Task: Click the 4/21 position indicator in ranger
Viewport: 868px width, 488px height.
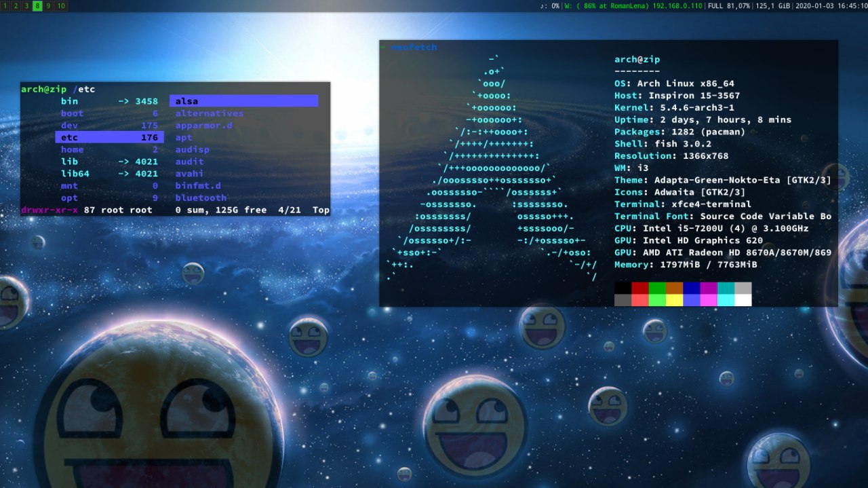Action: click(x=290, y=210)
